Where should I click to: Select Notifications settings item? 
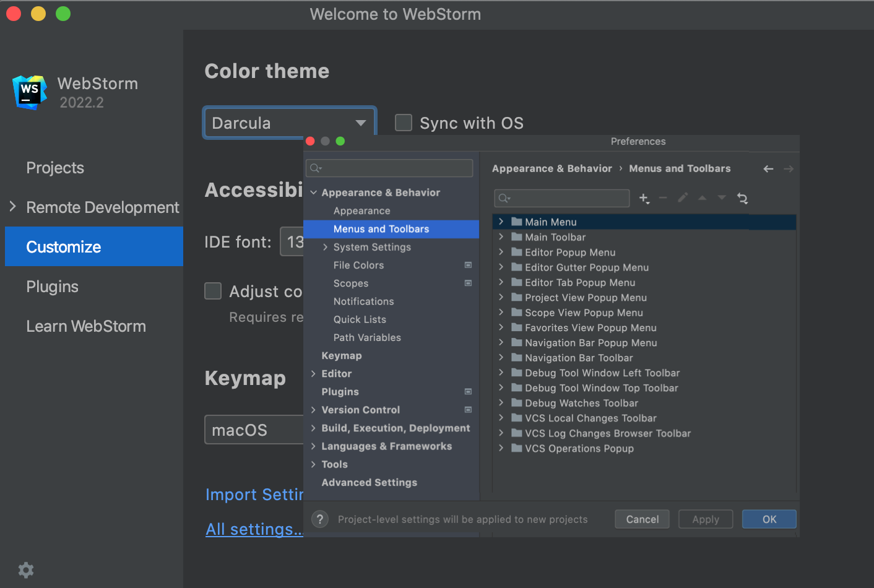pos(363,301)
